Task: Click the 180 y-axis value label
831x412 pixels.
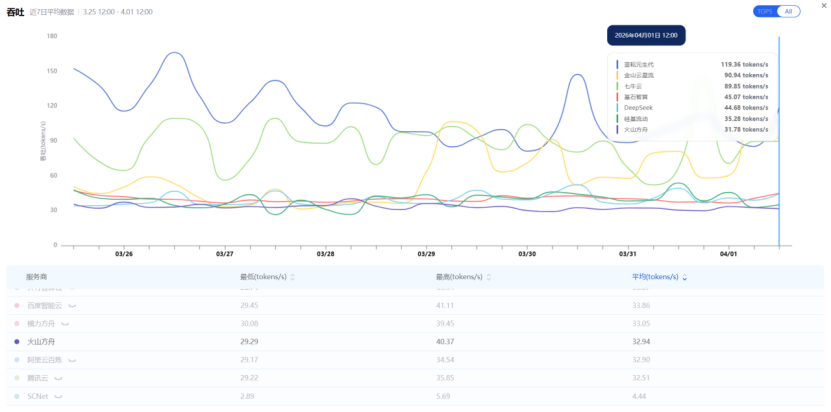Action: pos(52,36)
